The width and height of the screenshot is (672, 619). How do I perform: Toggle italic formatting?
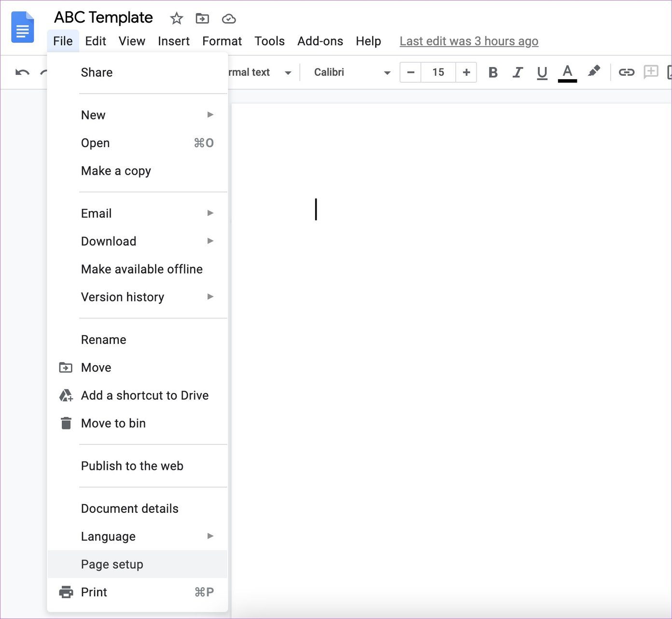coord(518,72)
